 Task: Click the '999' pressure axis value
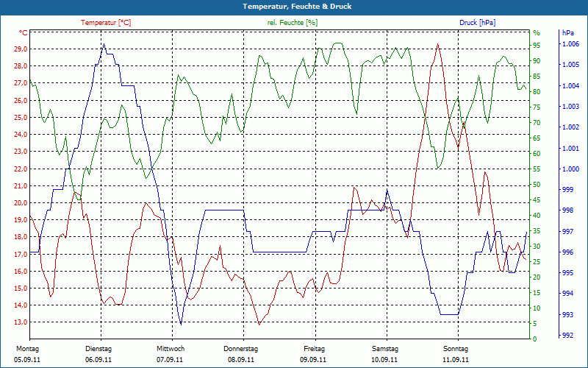[567, 190]
